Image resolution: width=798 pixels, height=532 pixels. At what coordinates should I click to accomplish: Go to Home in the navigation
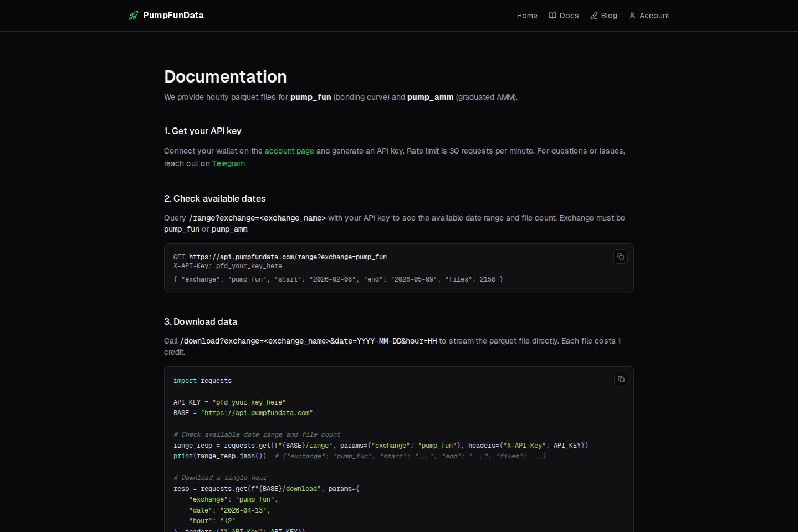point(527,16)
